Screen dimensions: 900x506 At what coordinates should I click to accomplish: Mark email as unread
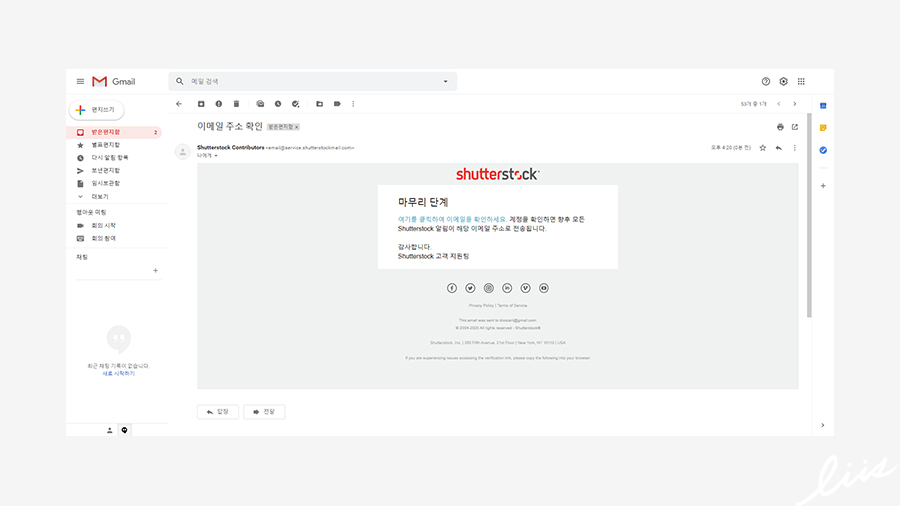260,104
